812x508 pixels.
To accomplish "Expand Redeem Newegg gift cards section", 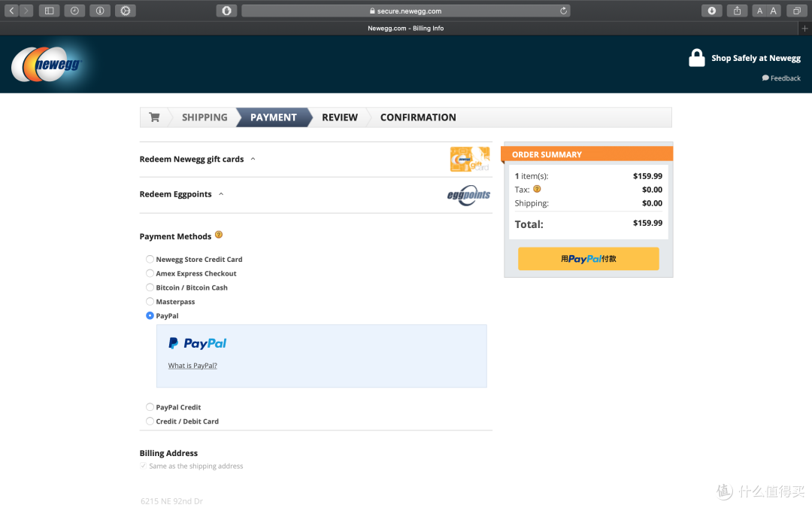I will (197, 159).
